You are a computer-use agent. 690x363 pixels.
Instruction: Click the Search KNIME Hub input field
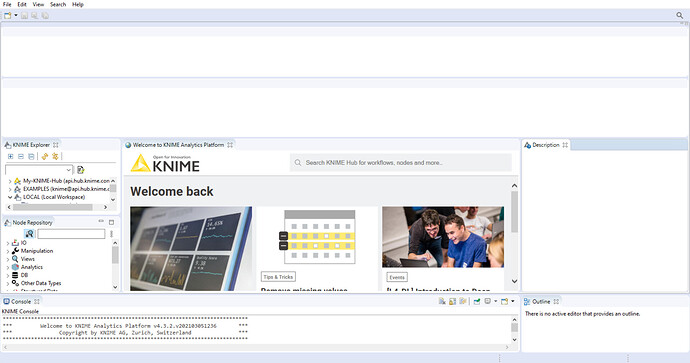[x=401, y=162]
